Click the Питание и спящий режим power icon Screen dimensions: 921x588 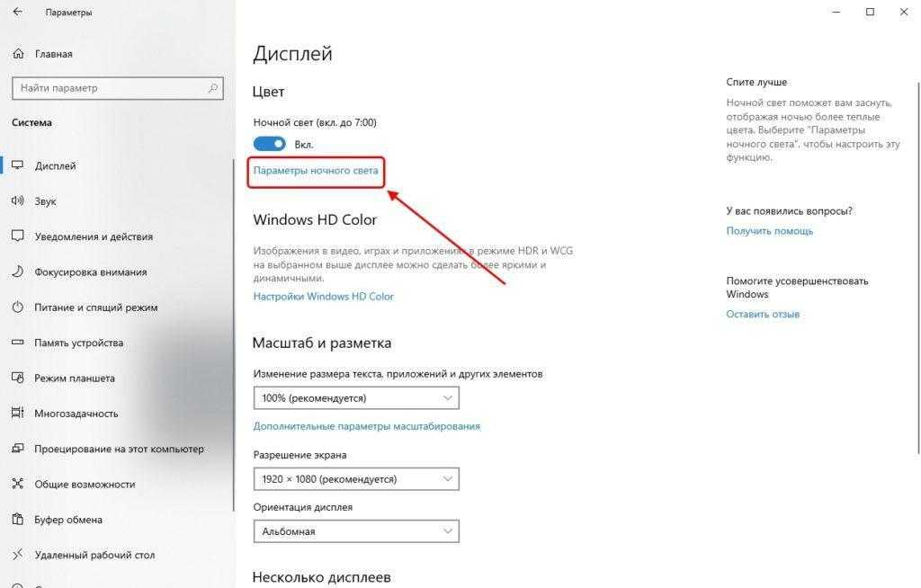click(x=18, y=307)
